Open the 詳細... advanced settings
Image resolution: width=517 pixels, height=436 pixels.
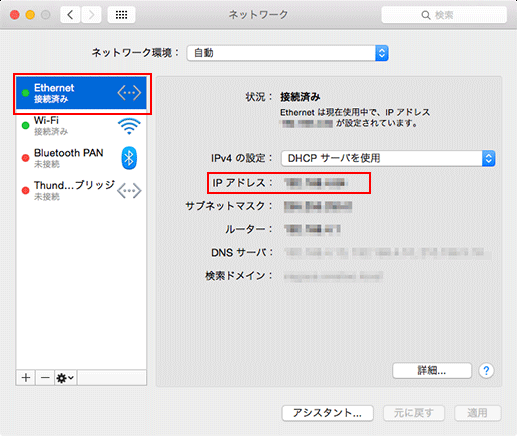pos(432,370)
